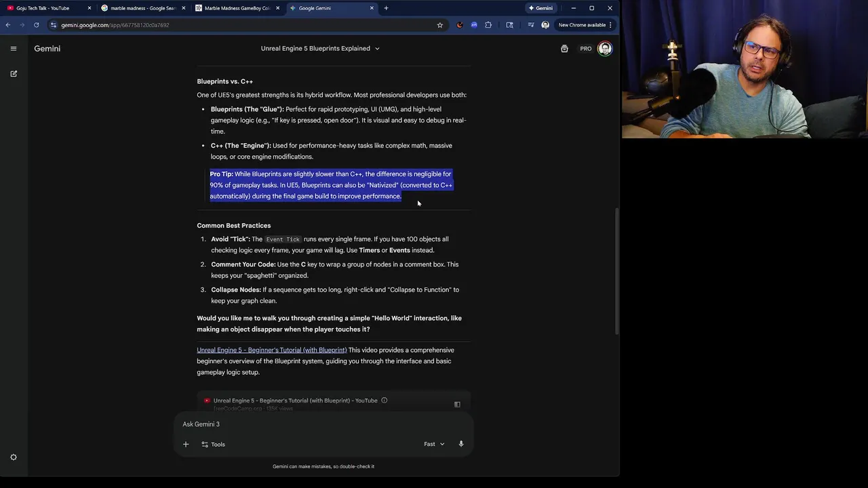
Task: Close the Google Gemini tab
Action: tap(372, 8)
